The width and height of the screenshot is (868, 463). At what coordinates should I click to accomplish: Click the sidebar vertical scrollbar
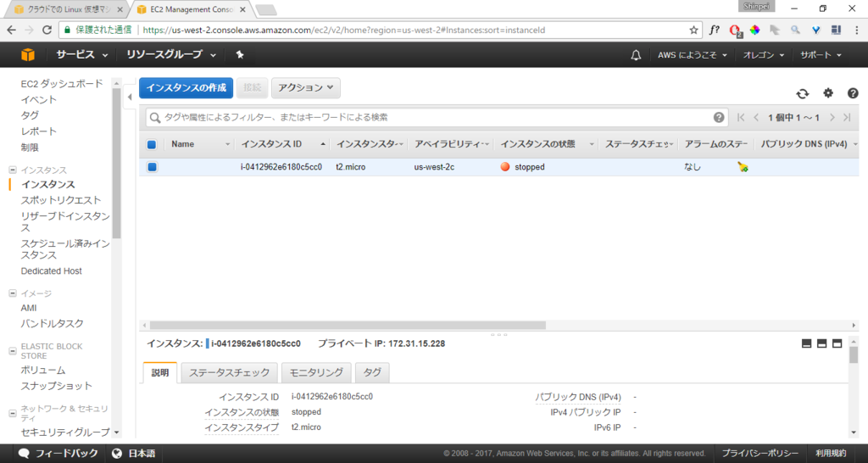point(116,164)
